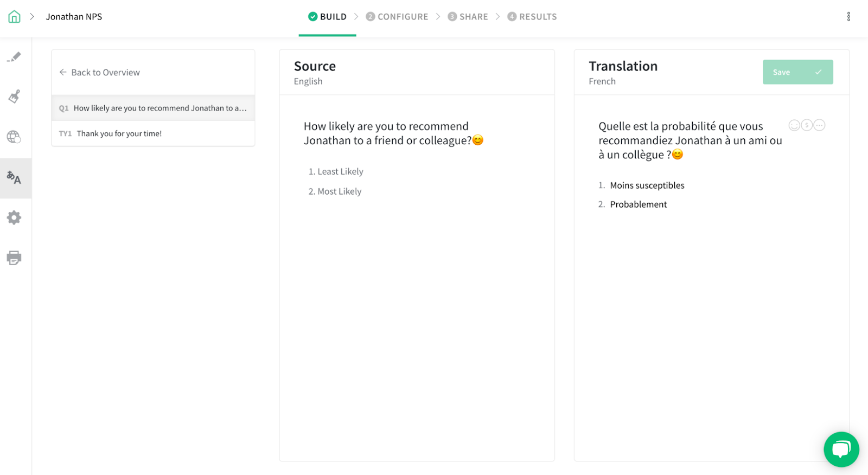Viewport: 868px width, 475px height.
Task: Open the ellipsis options on translation
Action: pyautogui.click(x=819, y=125)
